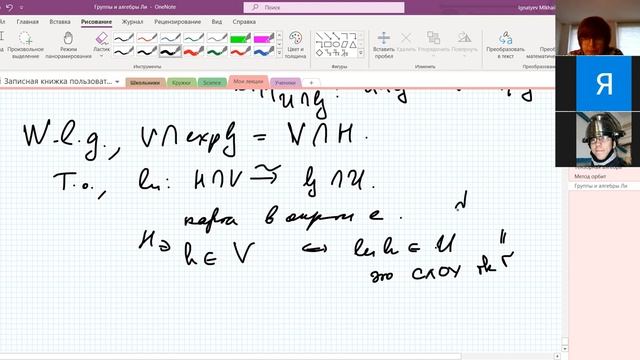Image resolution: width=640 pixels, height=360 pixels.
Task: Click the horizontal scrollbar right arrow
Action: [557, 356]
